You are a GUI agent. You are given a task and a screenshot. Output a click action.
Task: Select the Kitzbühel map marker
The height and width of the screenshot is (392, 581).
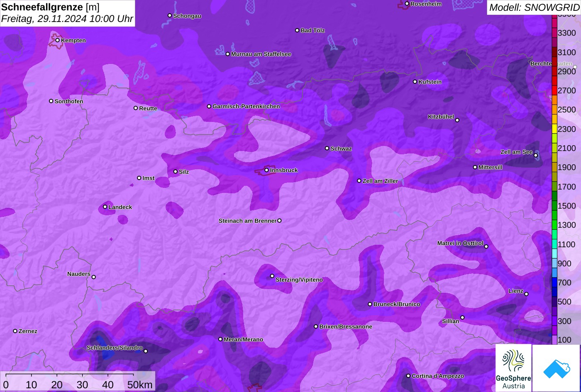(x=457, y=120)
